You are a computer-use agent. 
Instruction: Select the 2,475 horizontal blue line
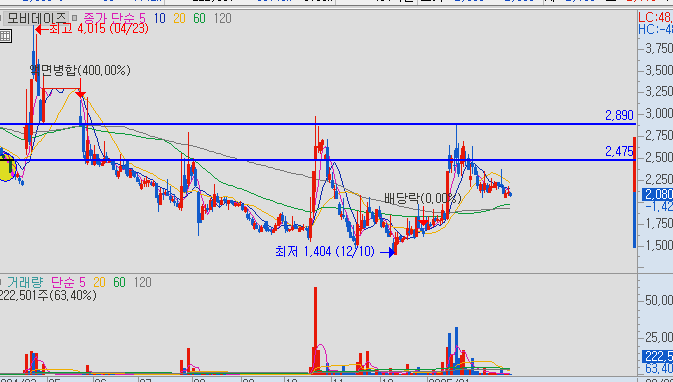pos(318,160)
